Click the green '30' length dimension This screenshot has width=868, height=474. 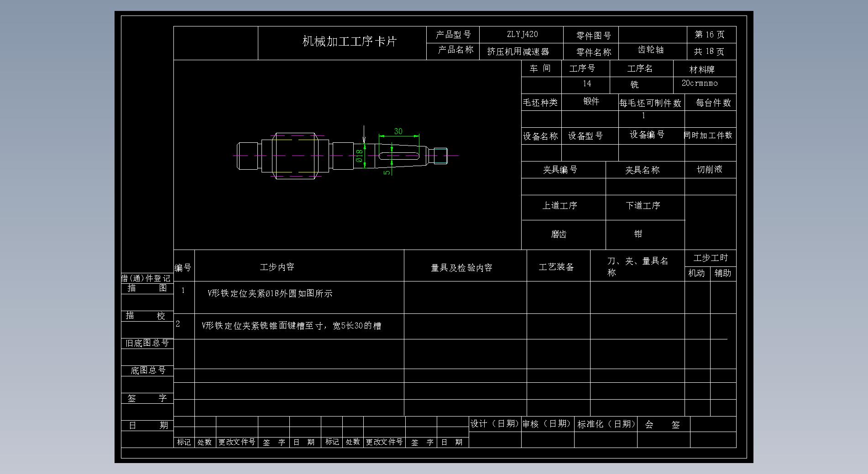(x=398, y=131)
